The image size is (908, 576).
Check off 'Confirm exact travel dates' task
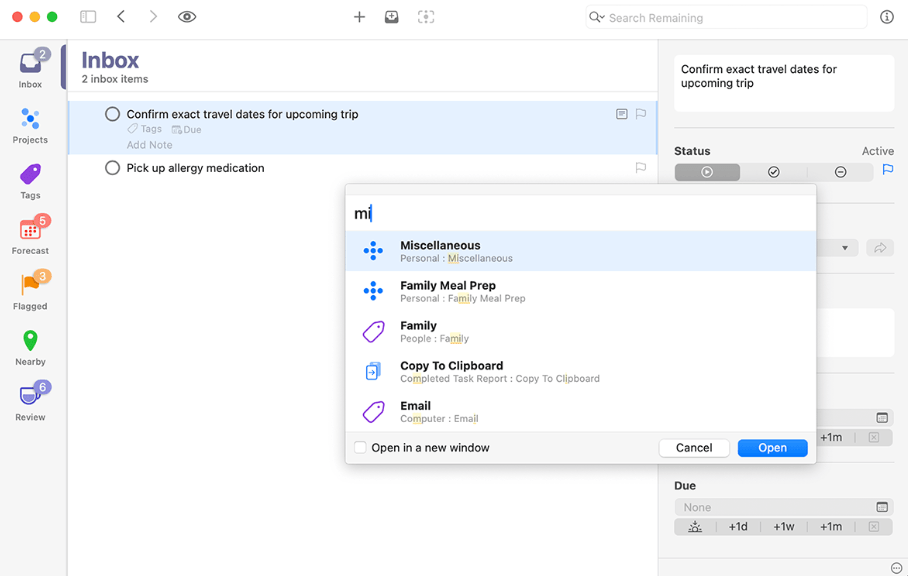pos(113,114)
